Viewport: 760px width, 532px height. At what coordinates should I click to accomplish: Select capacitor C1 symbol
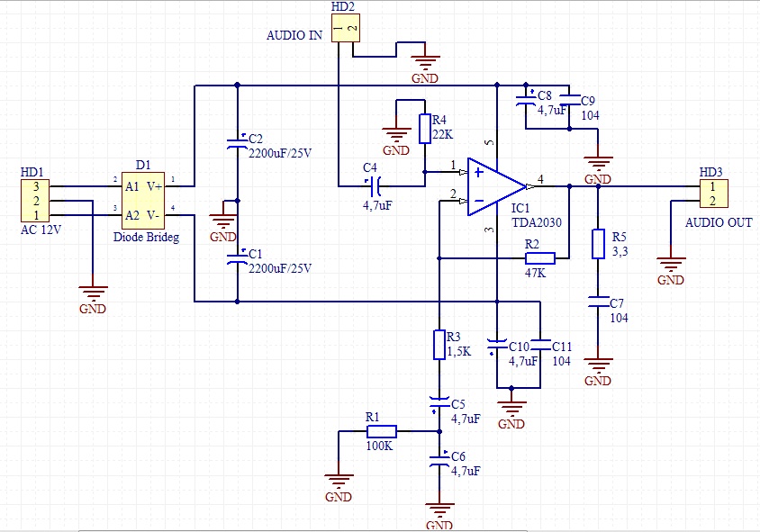pos(237,258)
